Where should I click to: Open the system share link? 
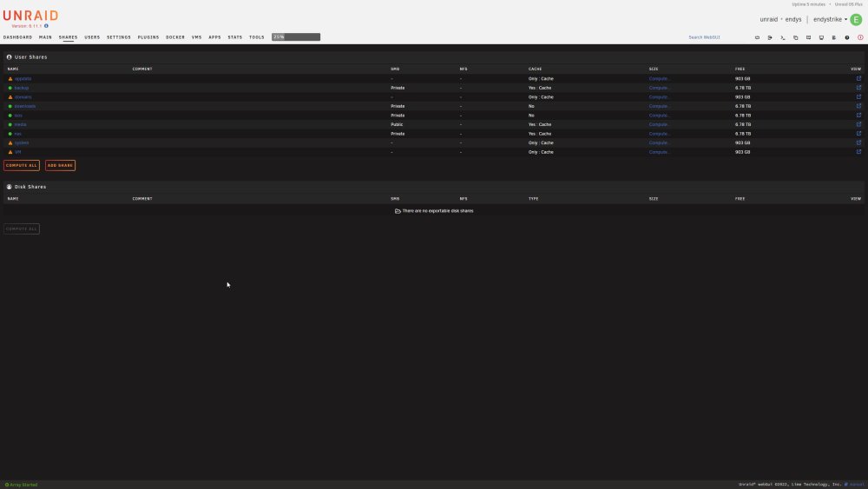[x=22, y=143]
